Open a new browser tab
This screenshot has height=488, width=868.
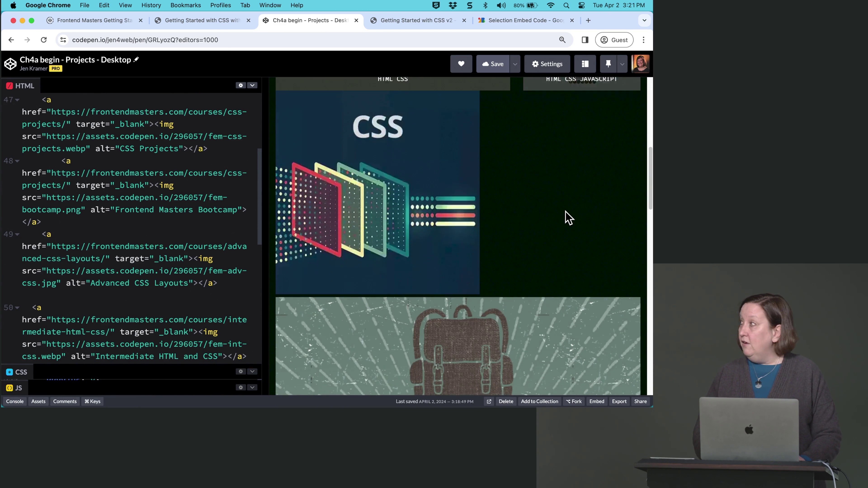tap(588, 20)
